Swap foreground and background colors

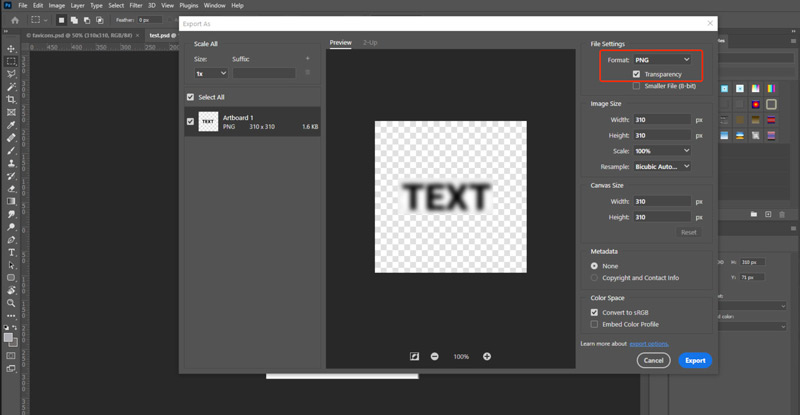coord(15,327)
